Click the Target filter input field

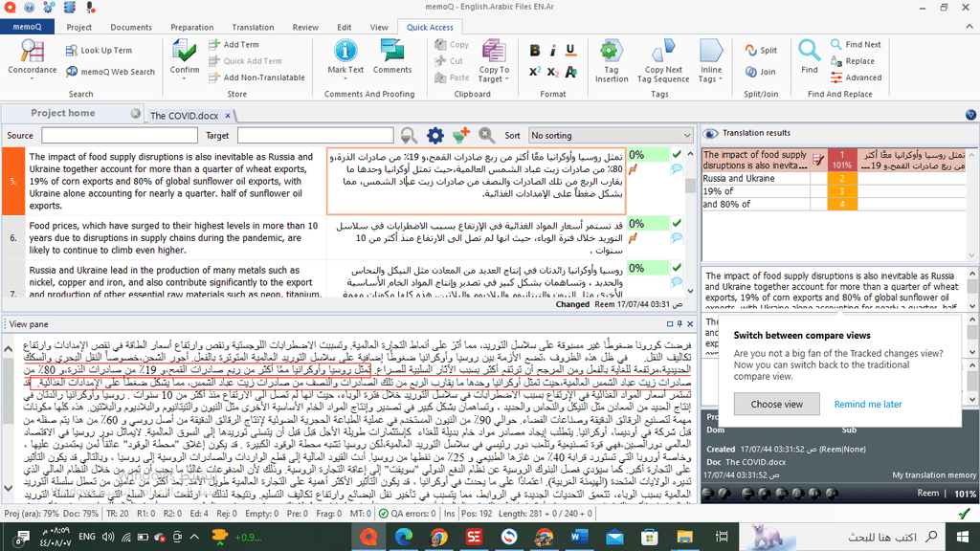316,136
